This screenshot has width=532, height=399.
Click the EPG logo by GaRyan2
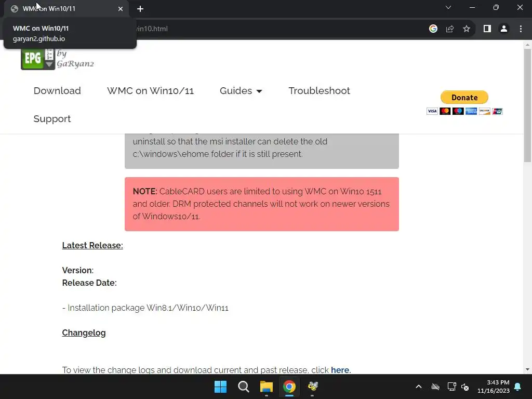57,59
